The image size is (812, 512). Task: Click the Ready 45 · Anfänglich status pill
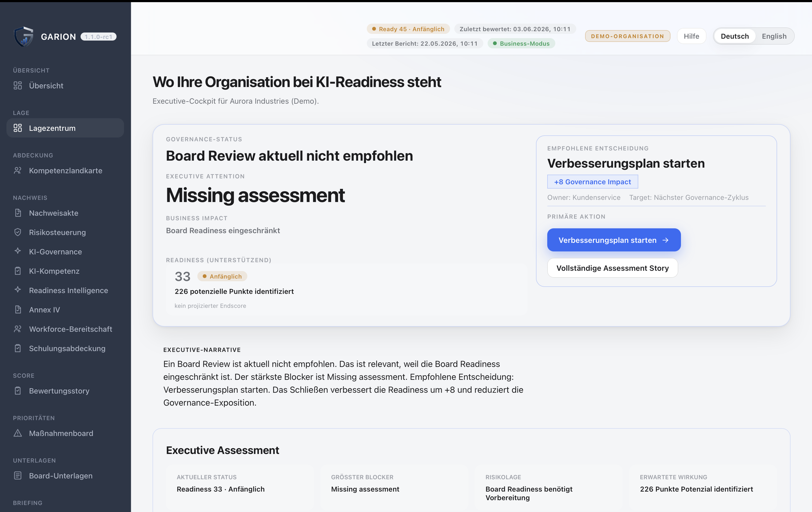tap(408, 29)
